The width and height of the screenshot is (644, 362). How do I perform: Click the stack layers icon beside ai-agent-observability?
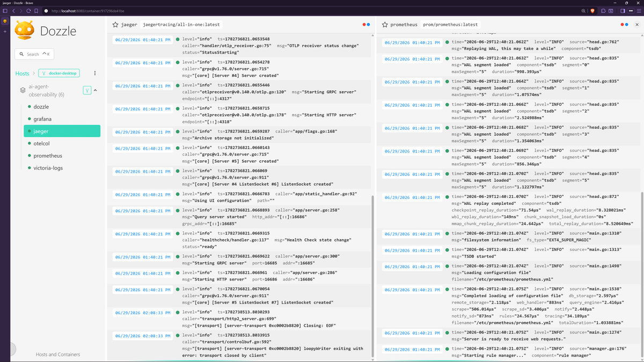(x=23, y=91)
